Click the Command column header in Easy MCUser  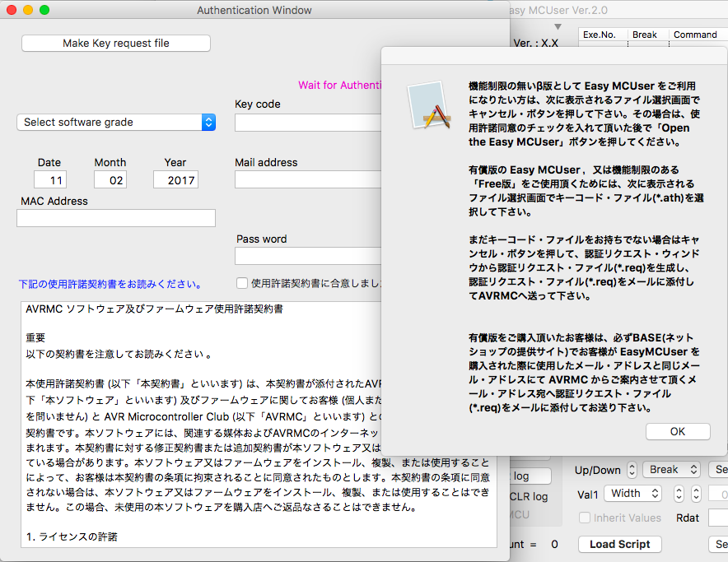[x=696, y=35]
